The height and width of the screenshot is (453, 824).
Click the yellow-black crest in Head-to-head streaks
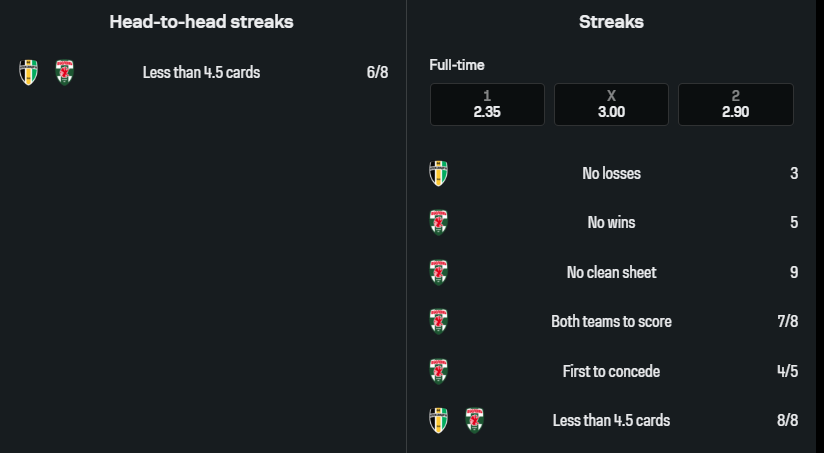tap(28, 72)
